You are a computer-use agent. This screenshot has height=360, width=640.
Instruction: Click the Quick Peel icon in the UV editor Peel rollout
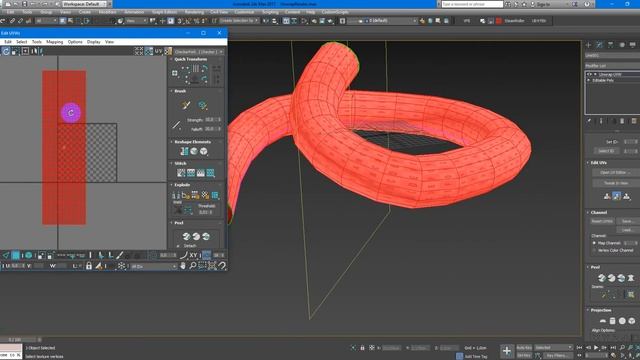point(187,236)
